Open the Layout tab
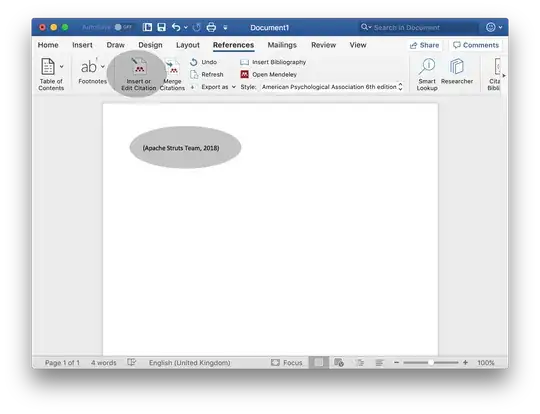The width and height of the screenshot is (540, 414). tap(188, 45)
